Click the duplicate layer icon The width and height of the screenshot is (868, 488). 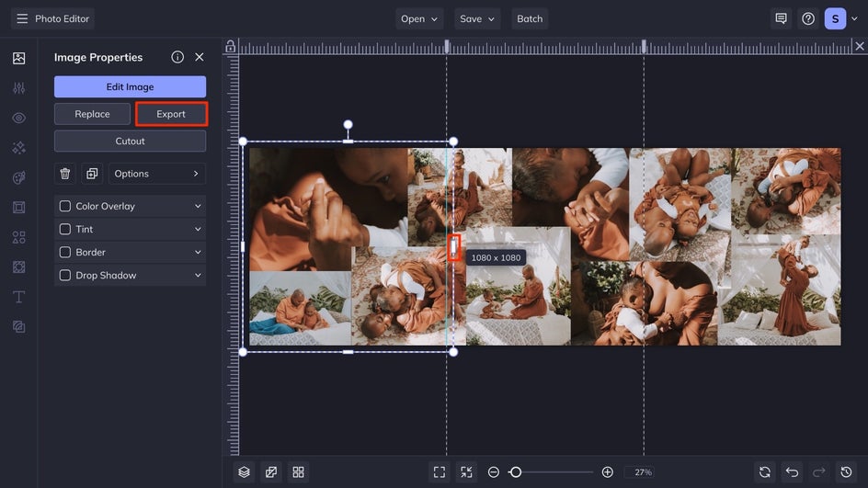coord(92,174)
